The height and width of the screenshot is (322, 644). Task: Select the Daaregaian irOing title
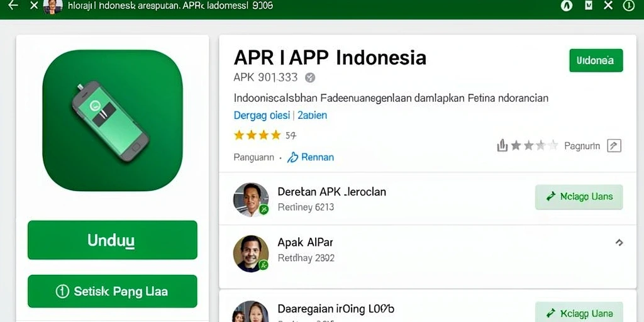[336, 308]
